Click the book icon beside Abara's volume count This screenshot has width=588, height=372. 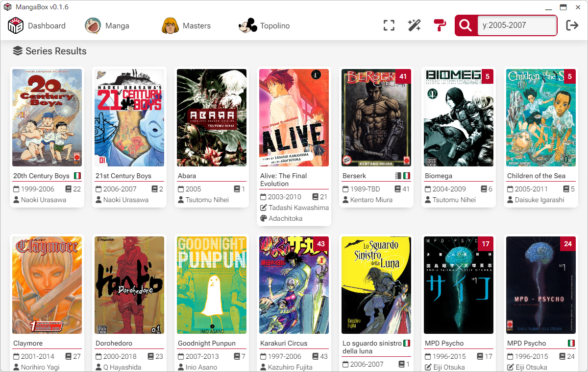pyautogui.click(x=237, y=189)
